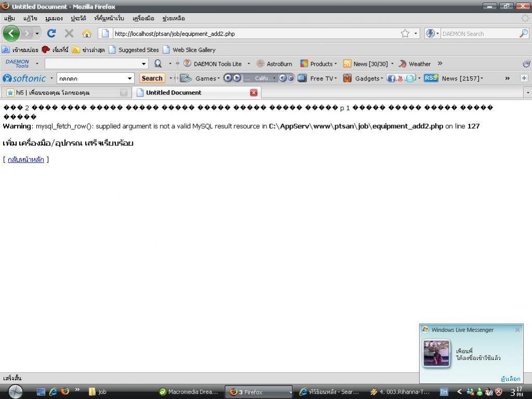
Task: Click the search magnifier icon in the search box
Action: 524,33
